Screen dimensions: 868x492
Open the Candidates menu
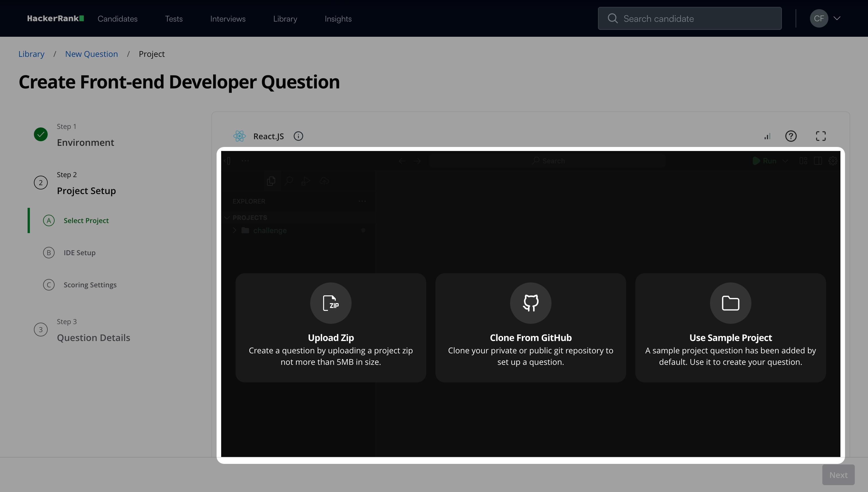(x=117, y=19)
